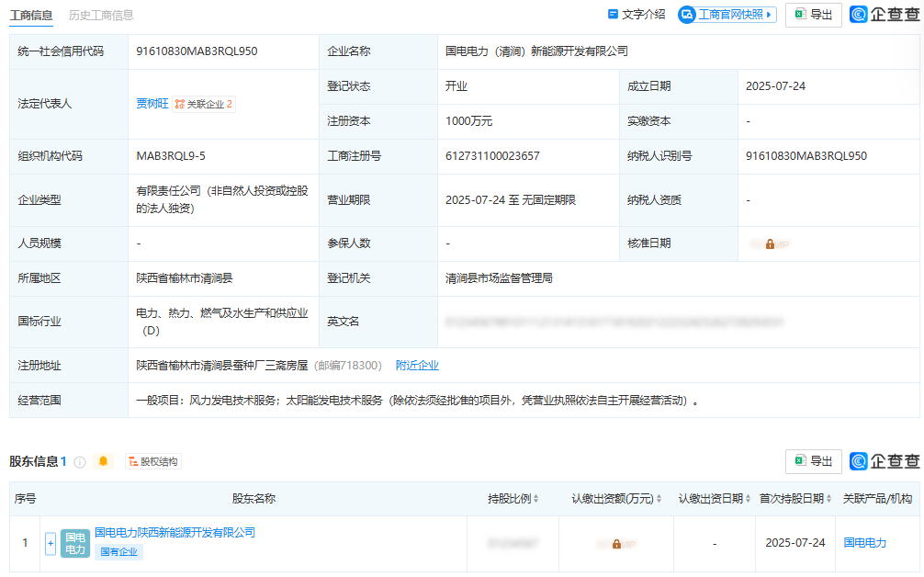Click the bell icon next to 股东信息
The width and height of the screenshot is (924, 577).
103,460
